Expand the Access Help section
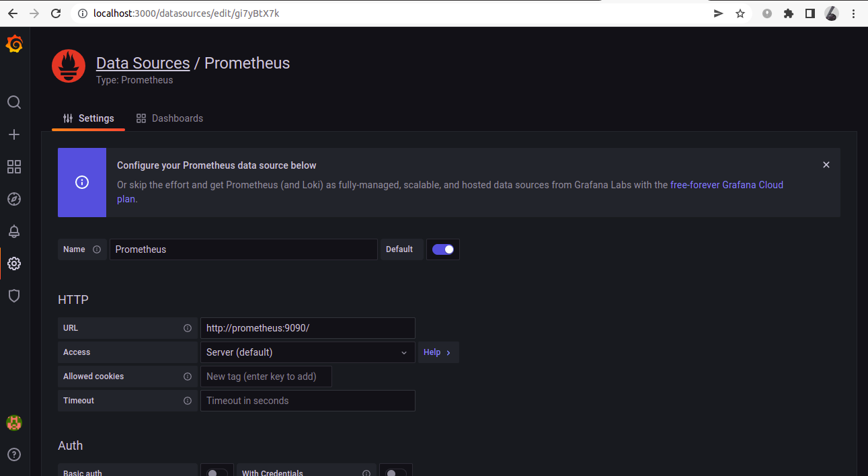Viewport: 868px width, 476px height. click(438, 352)
